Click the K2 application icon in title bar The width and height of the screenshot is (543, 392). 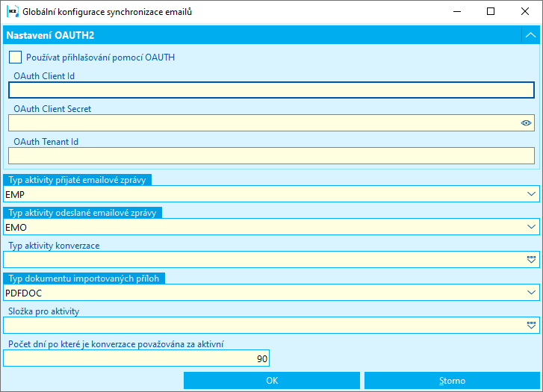pyautogui.click(x=13, y=11)
